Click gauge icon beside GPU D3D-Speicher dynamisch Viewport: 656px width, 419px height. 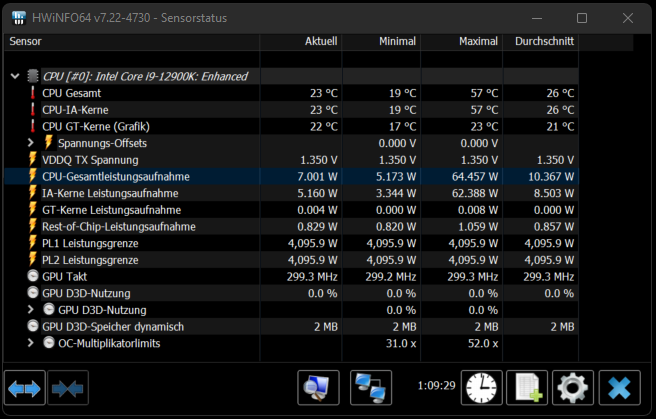33,326
